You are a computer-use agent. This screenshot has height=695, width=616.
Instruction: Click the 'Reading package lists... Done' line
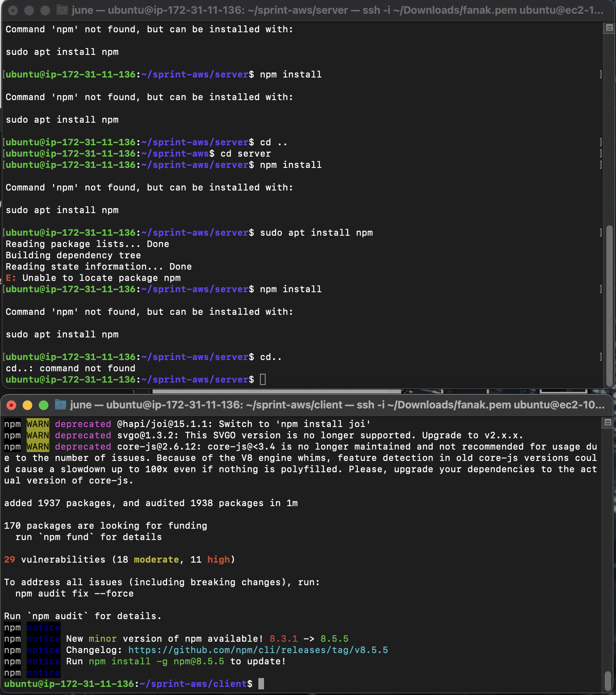(88, 244)
